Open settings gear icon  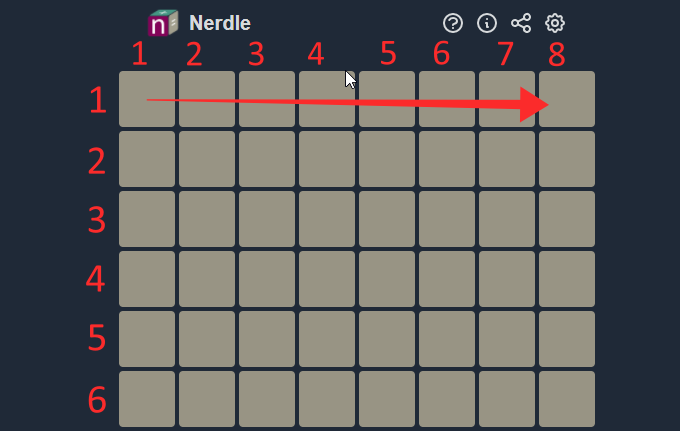point(555,23)
